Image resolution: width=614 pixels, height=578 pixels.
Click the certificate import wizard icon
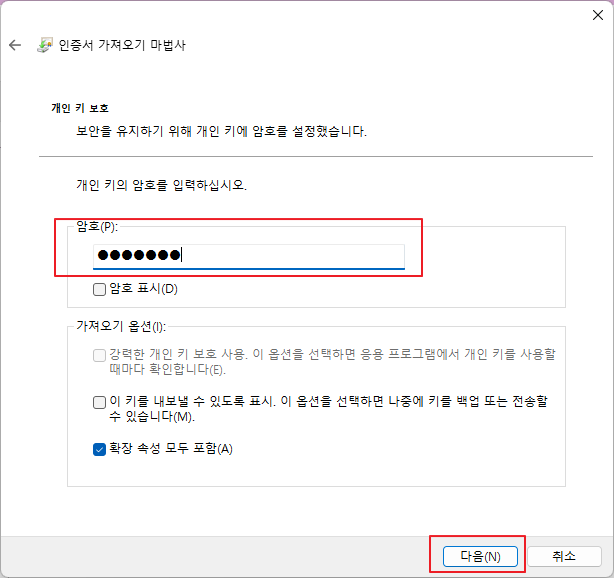coord(45,45)
